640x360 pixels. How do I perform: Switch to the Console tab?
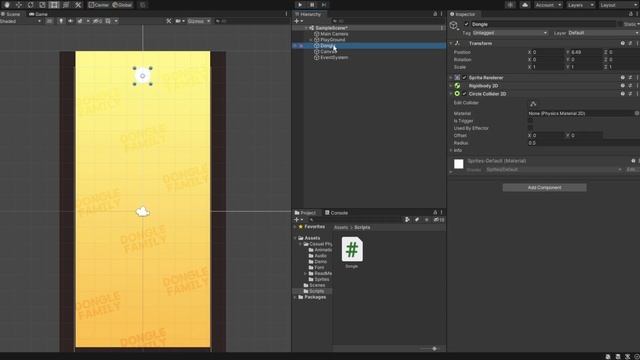[x=336, y=213]
